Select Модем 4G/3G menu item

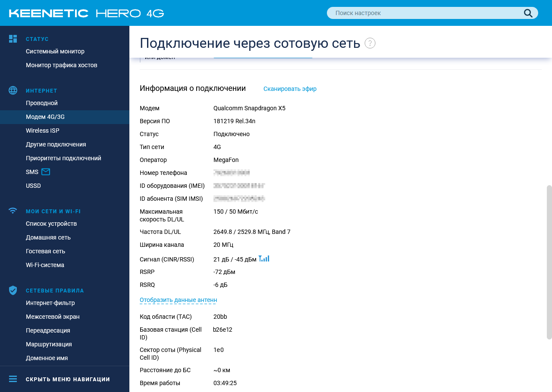(65, 117)
